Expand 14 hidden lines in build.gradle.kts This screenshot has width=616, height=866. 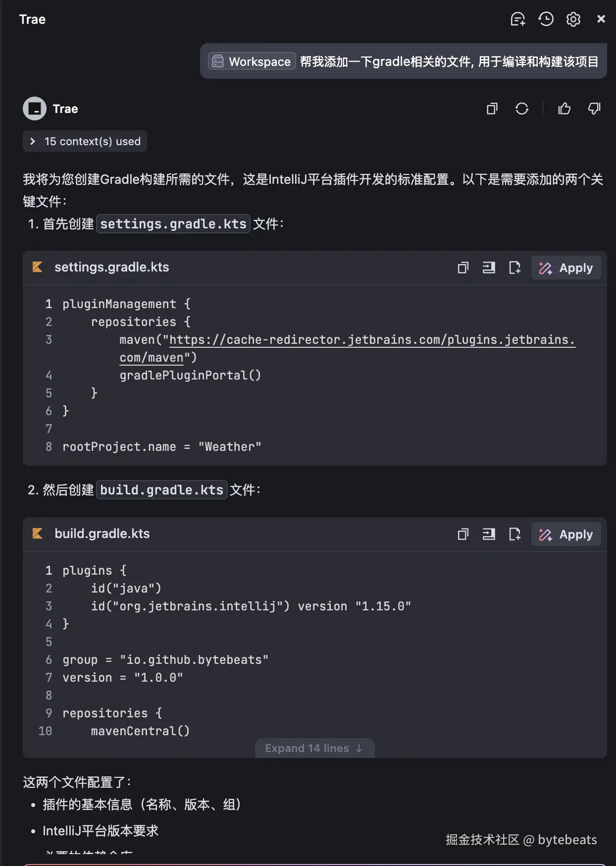click(314, 748)
